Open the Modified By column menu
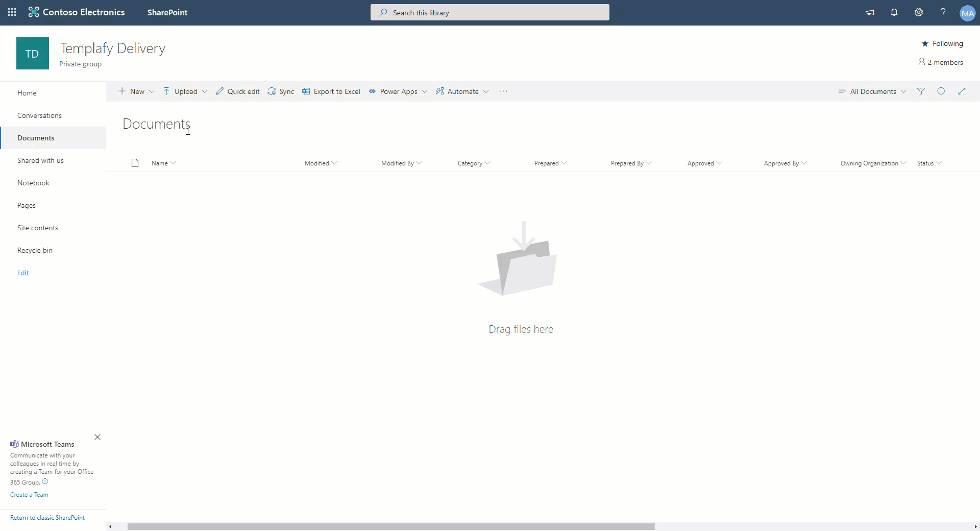 401,163
